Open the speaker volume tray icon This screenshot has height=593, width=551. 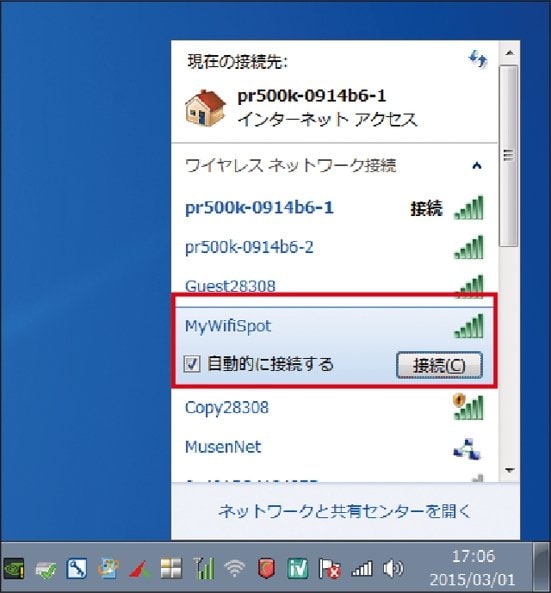tap(393, 568)
